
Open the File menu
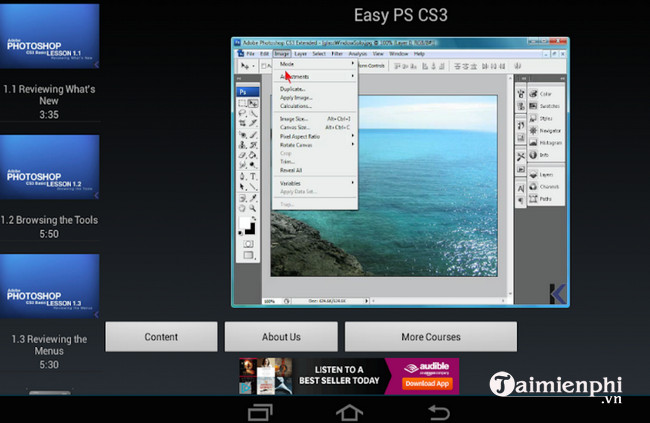[x=250, y=54]
